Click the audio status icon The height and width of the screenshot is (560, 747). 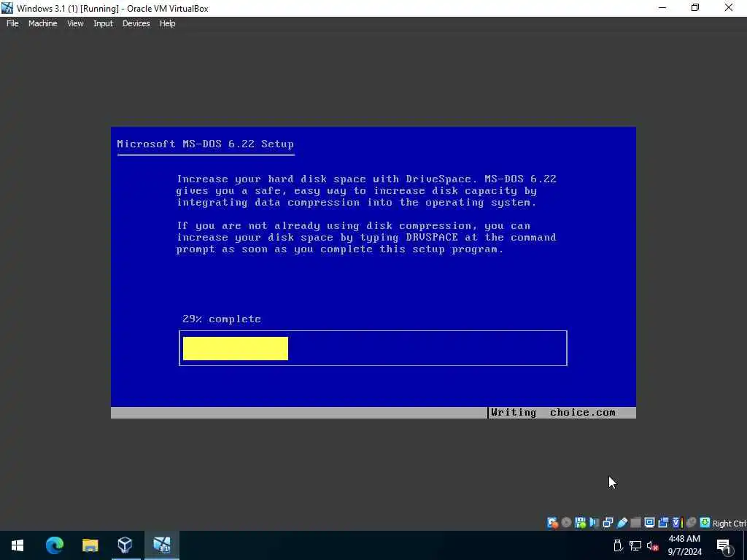point(594,523)
